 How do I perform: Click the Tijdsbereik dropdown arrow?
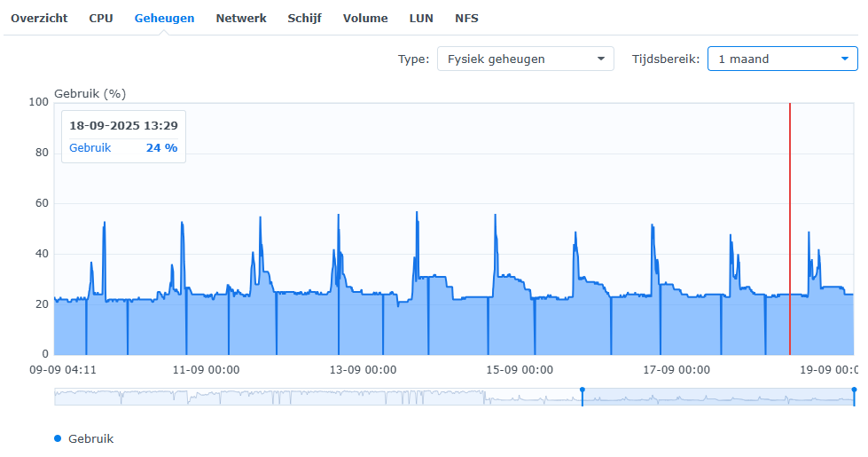844,59
